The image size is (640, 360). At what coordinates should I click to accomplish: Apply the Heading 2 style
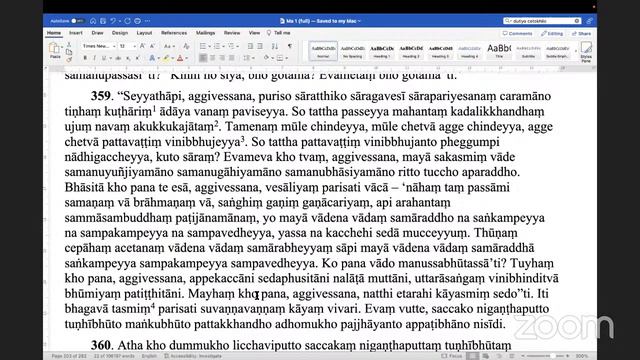tap(411, 51)
